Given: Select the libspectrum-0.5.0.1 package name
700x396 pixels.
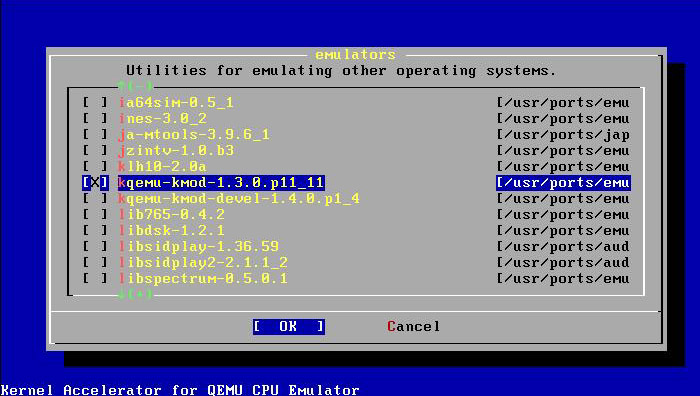Looking at the screenshot, I should pyautogui.click(x=203, y=279).
